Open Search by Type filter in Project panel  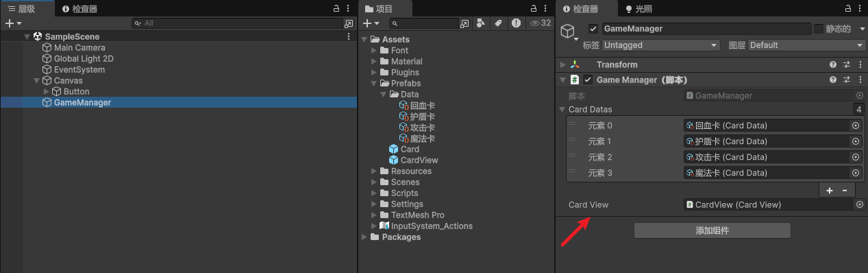(480, 23)
